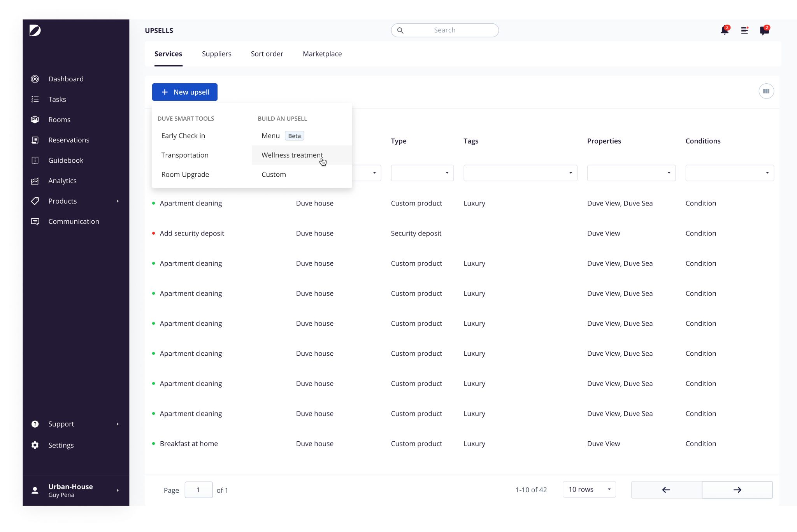Click Condition in Breakfast at home row
Image resolution: width=797 pixels, height=532 pixels.
click(700, 444)
